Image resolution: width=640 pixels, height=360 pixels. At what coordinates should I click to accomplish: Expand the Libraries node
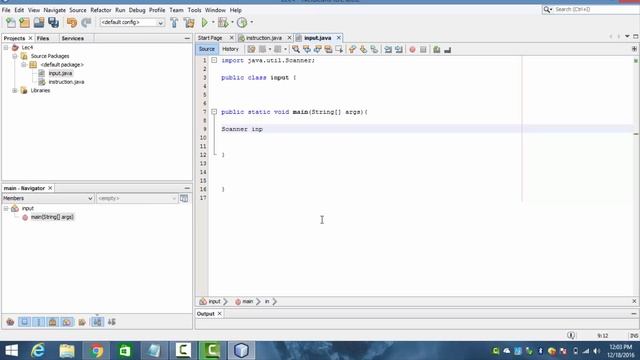tap(15, 90)
